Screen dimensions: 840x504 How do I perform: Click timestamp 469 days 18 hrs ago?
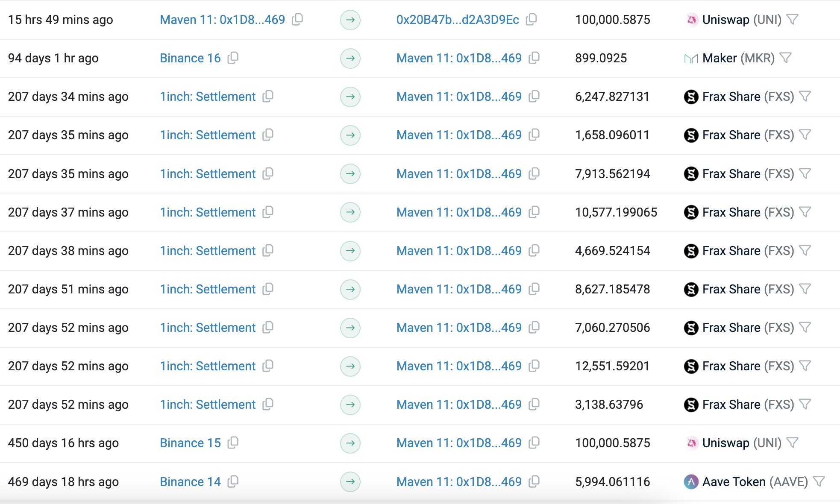pyautogui.click(x=63, y=482)
